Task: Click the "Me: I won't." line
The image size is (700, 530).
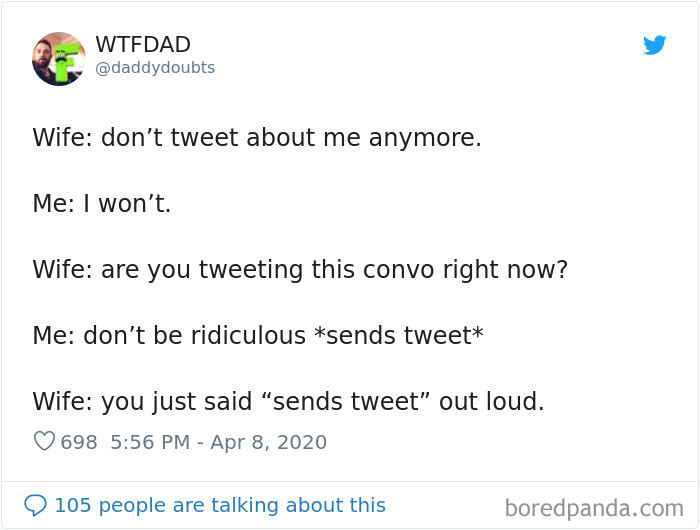Action: click(x=102, y=203)
